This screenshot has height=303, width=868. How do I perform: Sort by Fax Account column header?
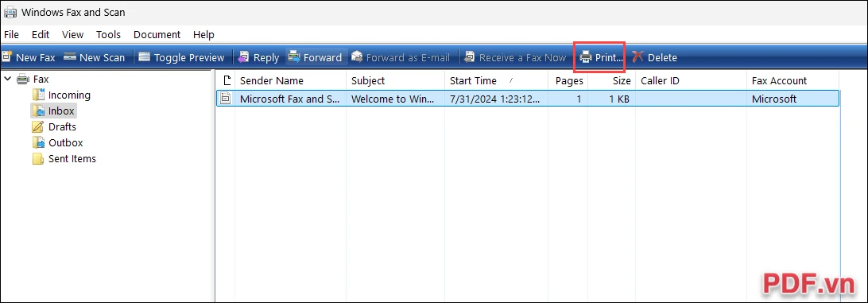pos(792,81)
